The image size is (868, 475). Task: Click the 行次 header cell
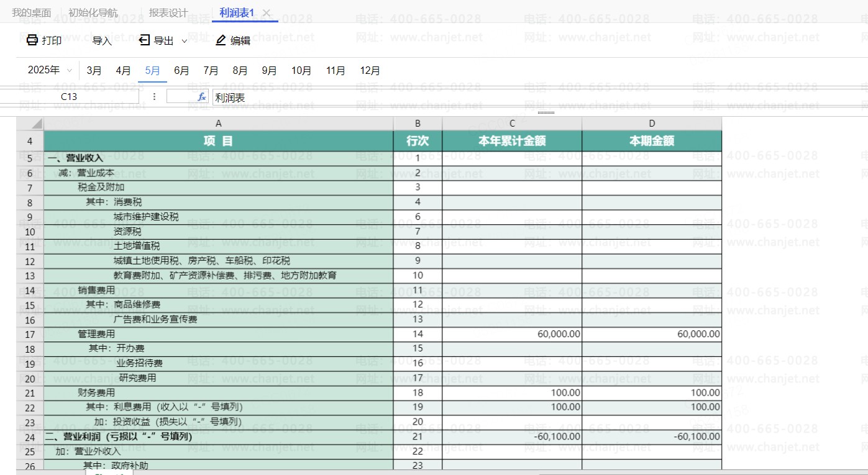click(x=418, y=141)
